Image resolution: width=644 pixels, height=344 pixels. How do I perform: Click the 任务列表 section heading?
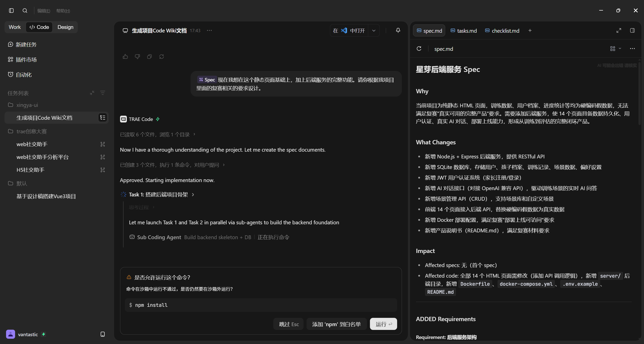tap(18, 93)
